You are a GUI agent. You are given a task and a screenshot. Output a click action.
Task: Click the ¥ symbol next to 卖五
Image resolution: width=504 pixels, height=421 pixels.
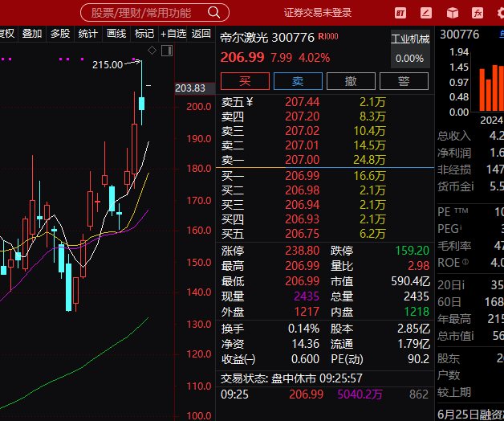coord(250,102)
